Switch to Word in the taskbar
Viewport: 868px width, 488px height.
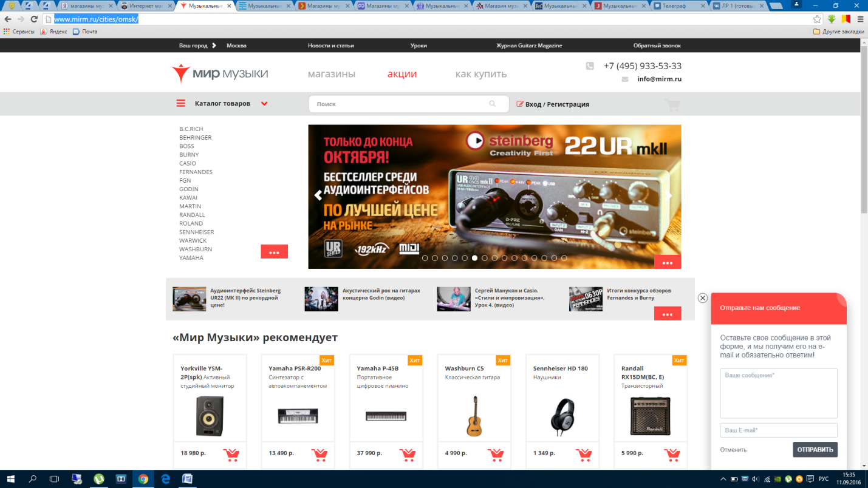tap(188, 479)
